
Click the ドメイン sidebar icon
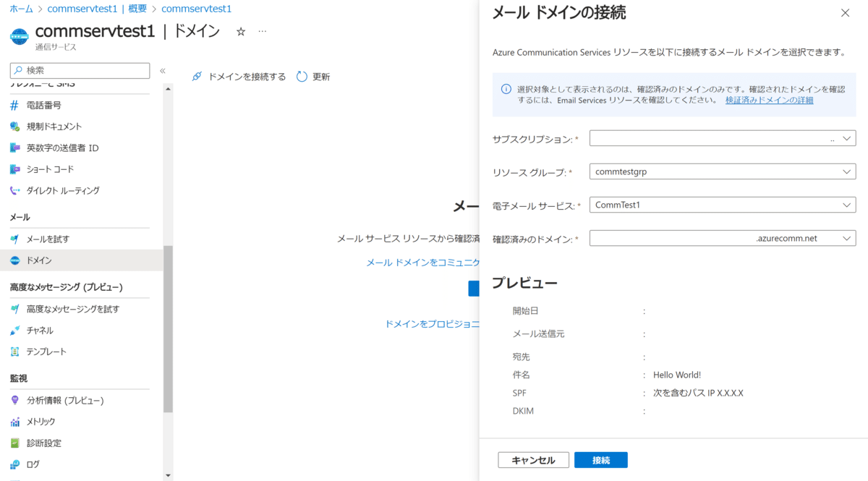coord(14,260)
